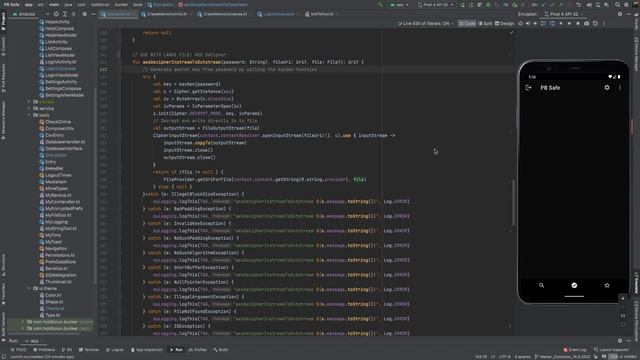Screen dimensions: 640x360
Task: Toggle Live Edit of literals setting
Action: (x=426, y=24)
